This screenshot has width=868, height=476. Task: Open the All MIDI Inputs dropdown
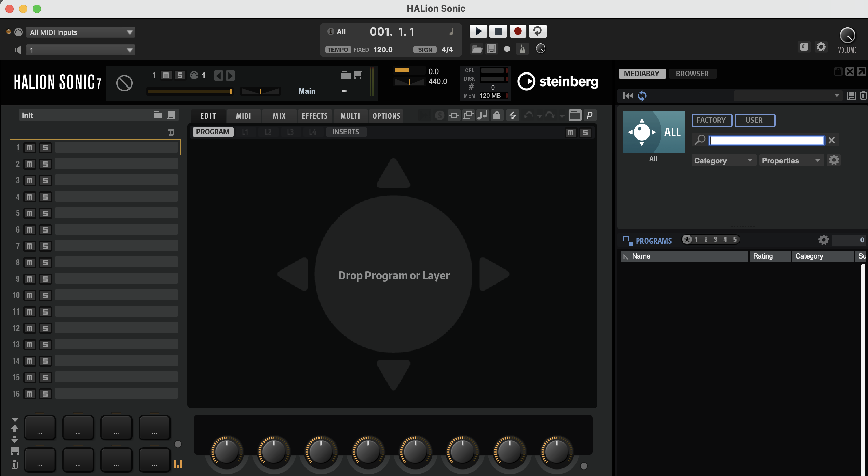pyautogui.click(x=81, y=32)
